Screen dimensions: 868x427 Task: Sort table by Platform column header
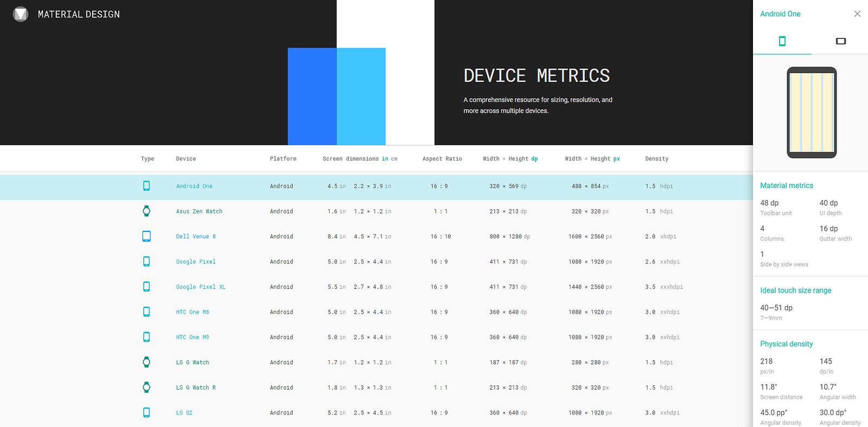click(283, 159)
